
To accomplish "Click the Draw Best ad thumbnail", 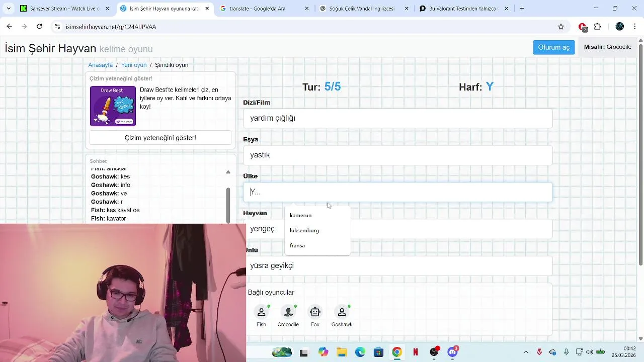I will coord(113,106).
